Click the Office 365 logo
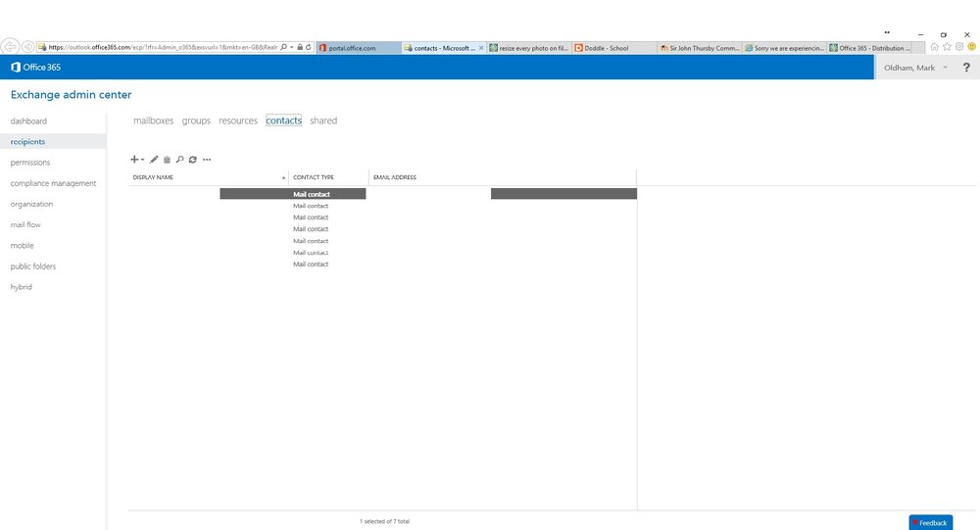The image size is (980, 530). tap(35, 67)
